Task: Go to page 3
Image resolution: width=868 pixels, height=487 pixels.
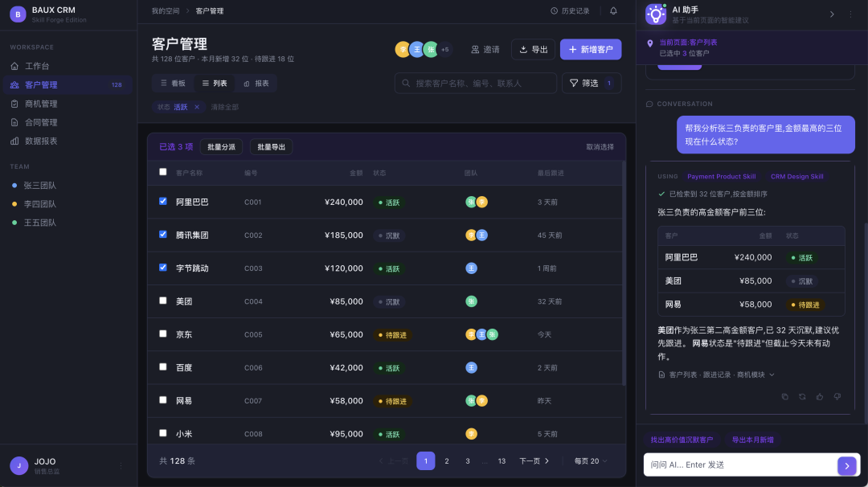Action: pyautogui.click(x=468, y=461)
